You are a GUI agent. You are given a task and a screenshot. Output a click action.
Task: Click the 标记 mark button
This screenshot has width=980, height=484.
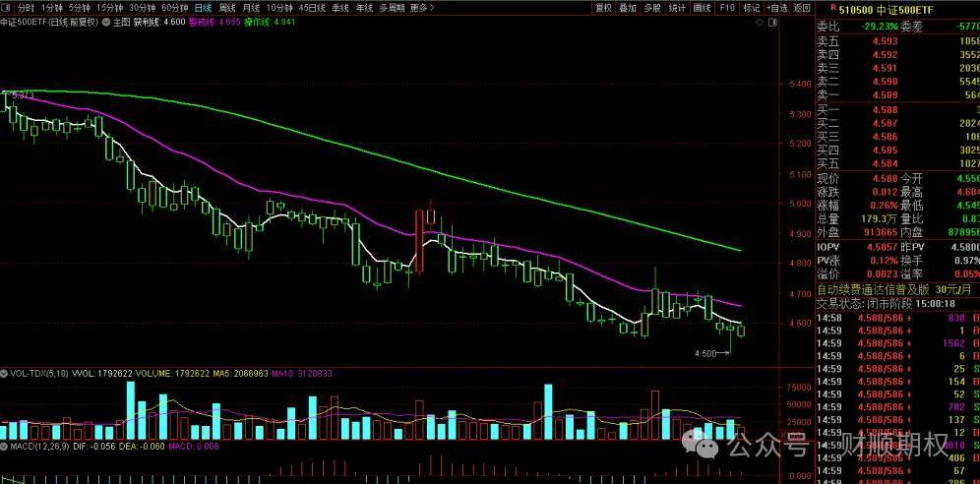click(751, 8)
